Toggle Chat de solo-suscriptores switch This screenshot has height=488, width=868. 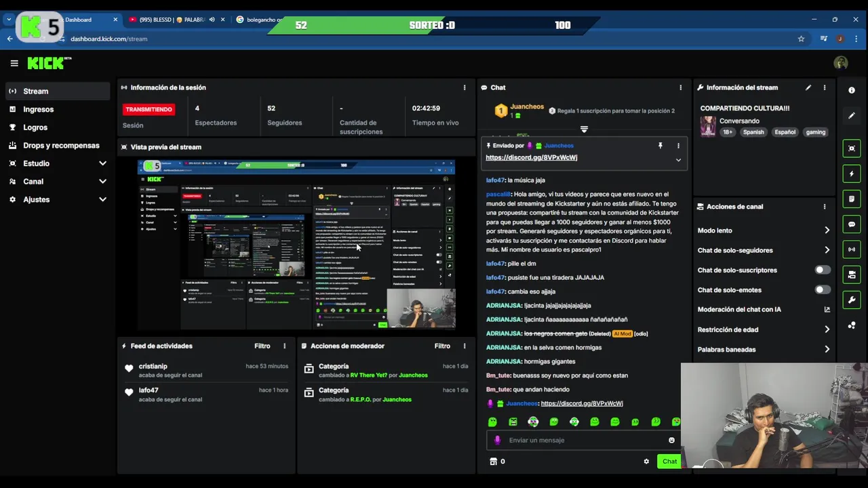pyautogui.click(x=822, y=270)
